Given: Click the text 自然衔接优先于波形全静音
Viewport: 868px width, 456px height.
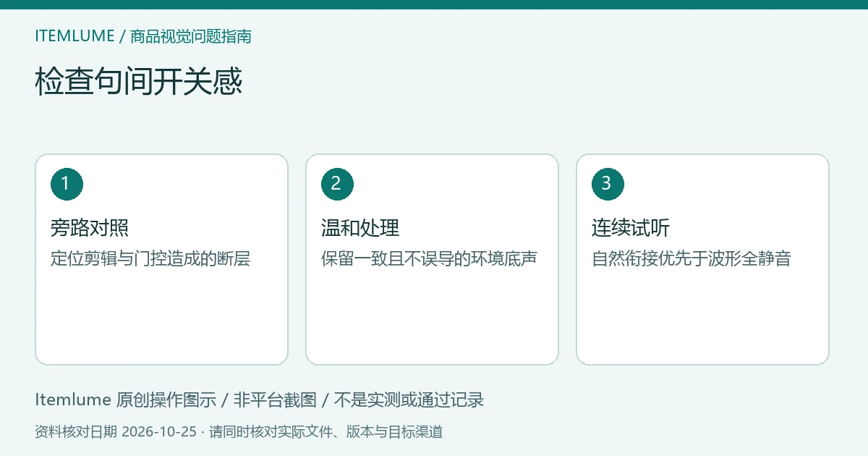Looking at the screenshot, I should [692, 258].
